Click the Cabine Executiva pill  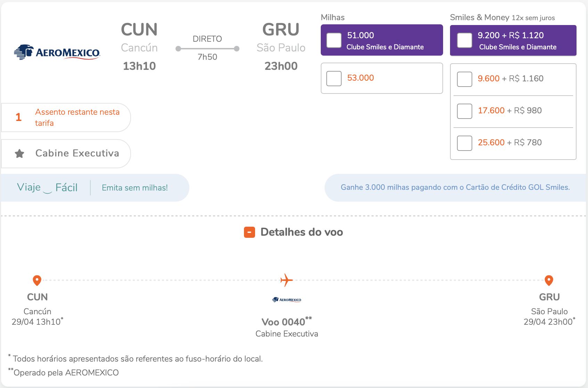(66, 154)
